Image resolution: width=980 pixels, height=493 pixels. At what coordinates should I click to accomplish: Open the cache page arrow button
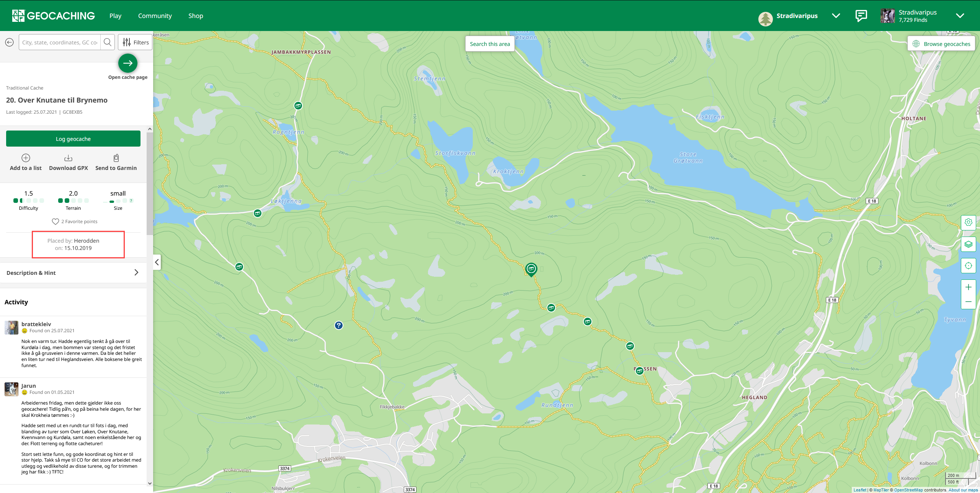pos(128,63)
